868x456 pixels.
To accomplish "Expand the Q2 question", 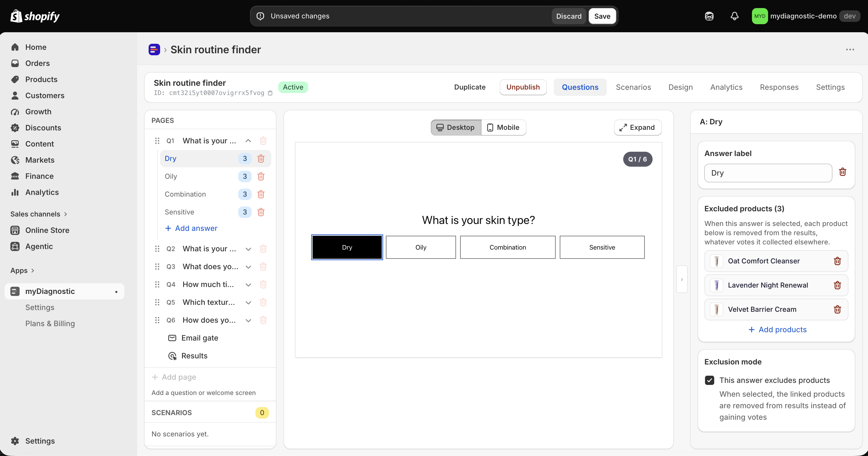I will click(248, 249).
